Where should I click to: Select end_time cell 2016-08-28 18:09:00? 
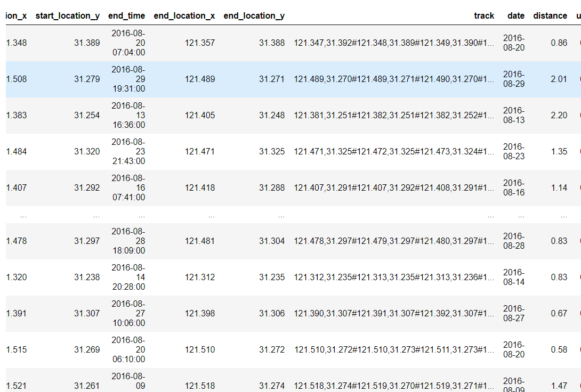[128, 241]
